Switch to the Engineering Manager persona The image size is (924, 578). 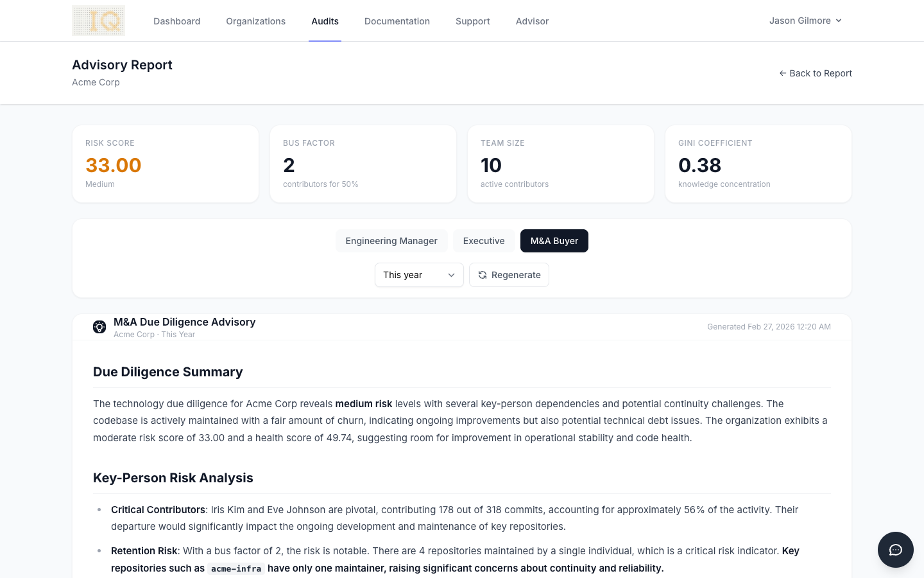pyautogui.click(x=391, y=241)
